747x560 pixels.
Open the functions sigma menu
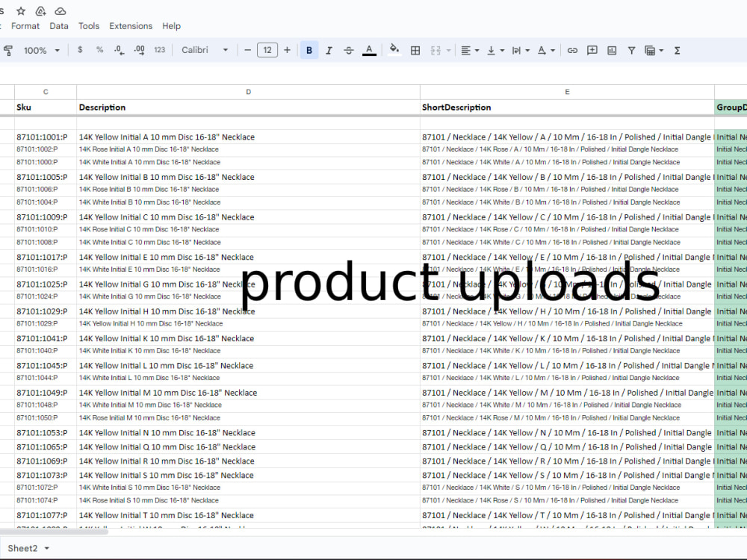[677, 51]
